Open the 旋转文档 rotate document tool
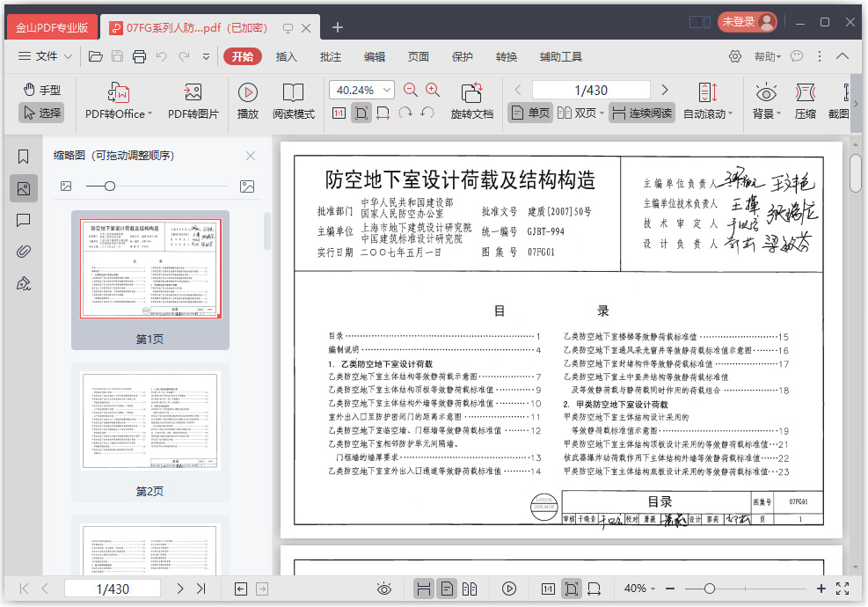The image size is (868, 607). (x=472, y=93)
